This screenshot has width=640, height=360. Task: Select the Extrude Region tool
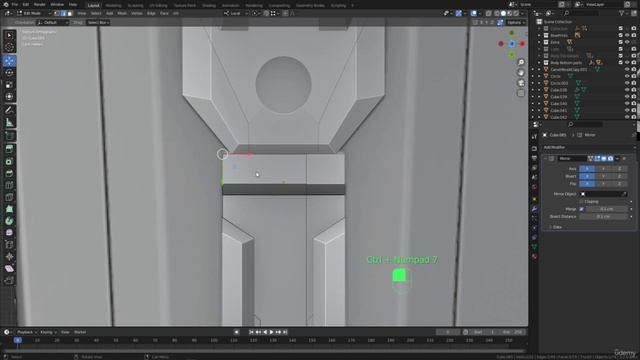click(x=9, y=149)
